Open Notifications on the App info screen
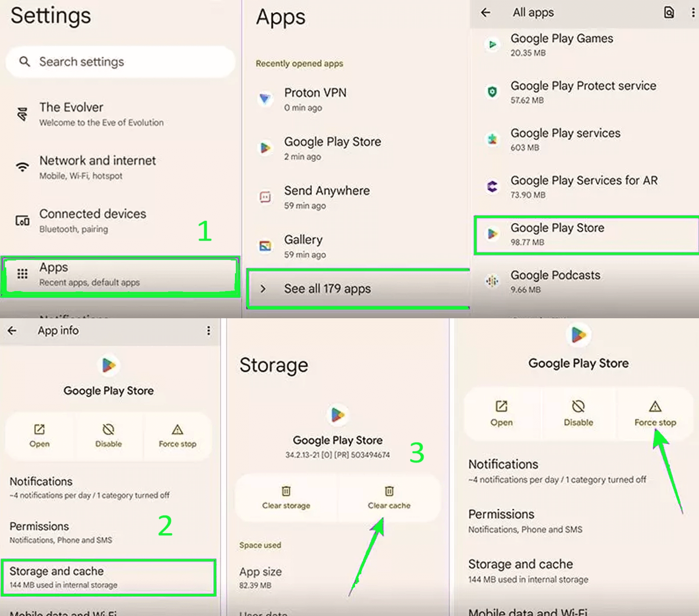 (109, 488)
